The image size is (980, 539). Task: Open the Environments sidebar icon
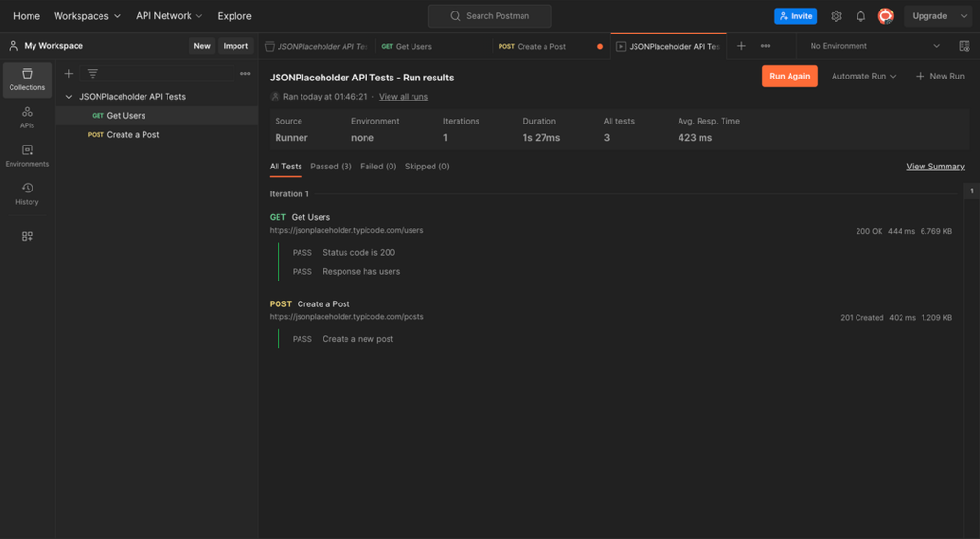click(x=27, y=156)
